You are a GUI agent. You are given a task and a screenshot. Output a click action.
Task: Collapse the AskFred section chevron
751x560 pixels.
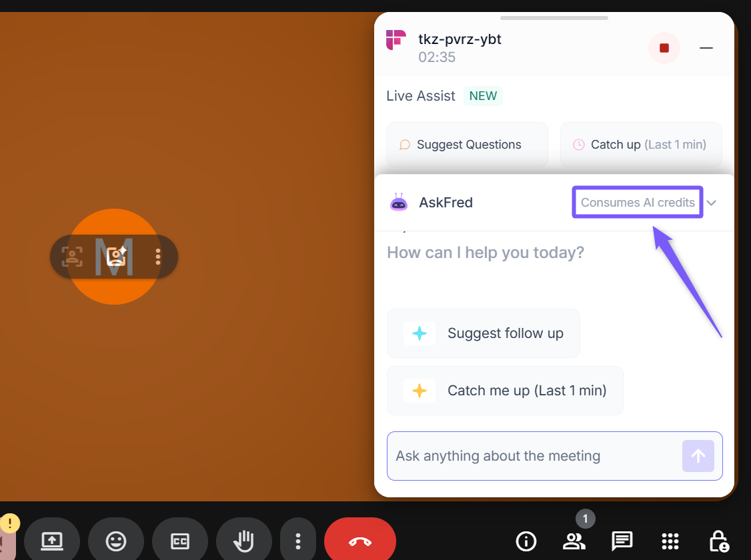tap(711, 203)
